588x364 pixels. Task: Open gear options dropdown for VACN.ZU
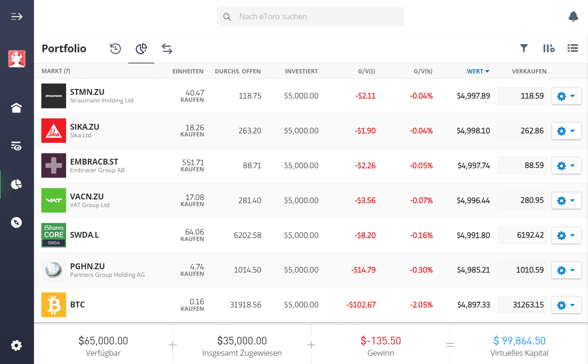(x=566, y=201)
